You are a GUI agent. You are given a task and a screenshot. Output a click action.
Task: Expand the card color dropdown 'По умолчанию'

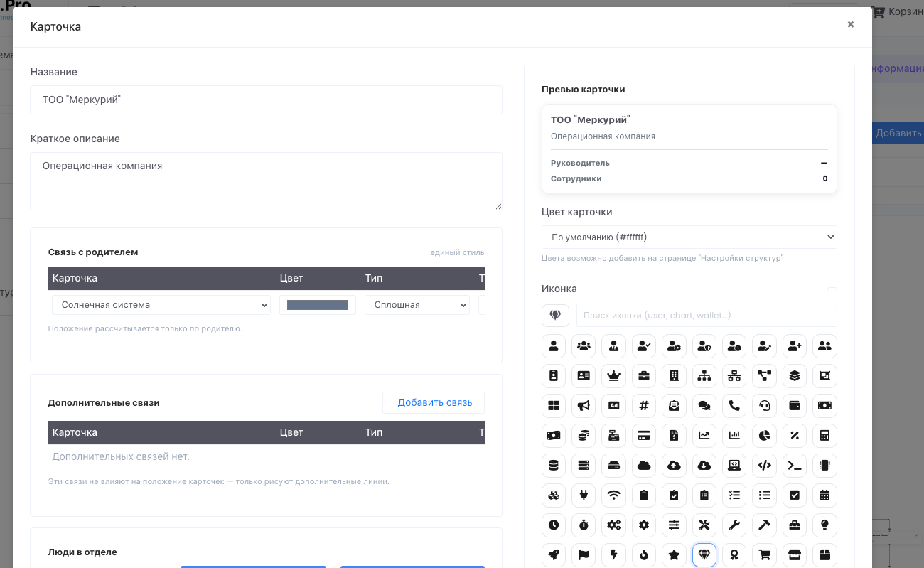pos(689,237)
